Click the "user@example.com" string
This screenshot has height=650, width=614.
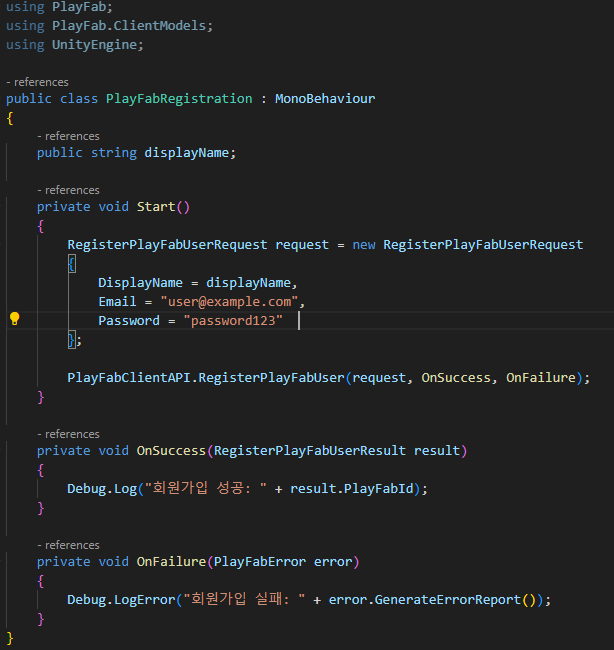(229, 301)
